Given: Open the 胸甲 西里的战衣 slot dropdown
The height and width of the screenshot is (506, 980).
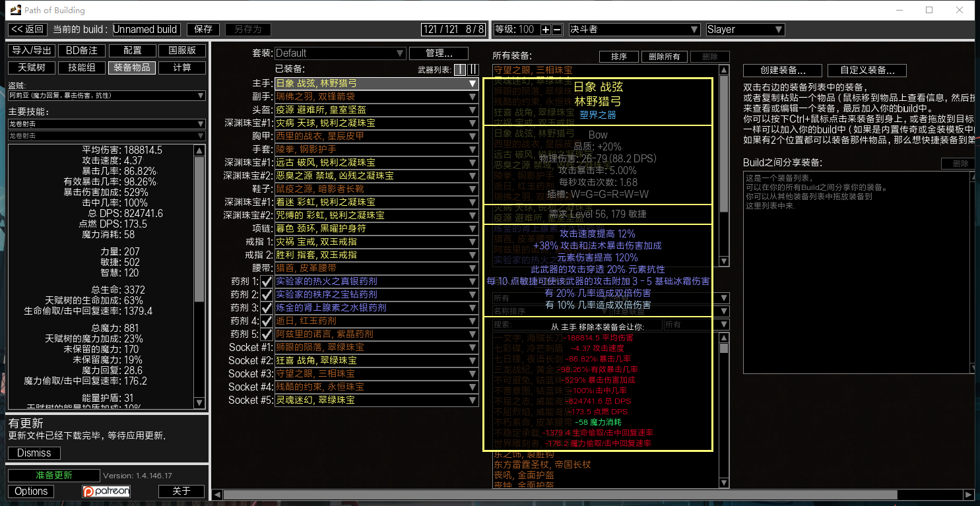Looking at the screenshot, I should [x=376, y=136].
